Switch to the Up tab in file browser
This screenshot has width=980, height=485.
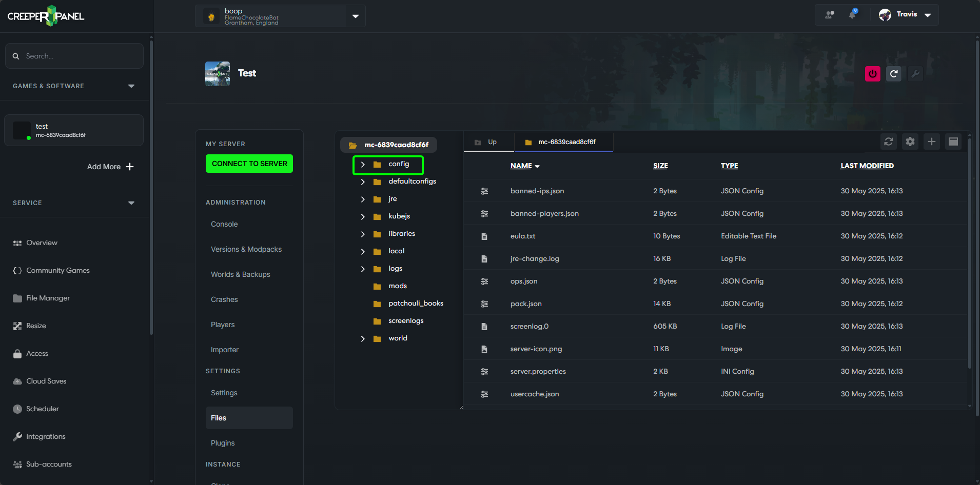coord(488,142)
